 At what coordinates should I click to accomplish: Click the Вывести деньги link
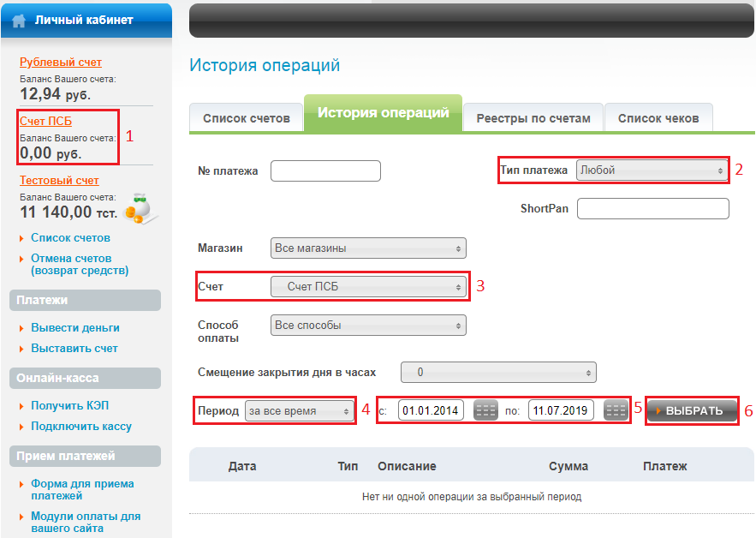pos(75,328)
